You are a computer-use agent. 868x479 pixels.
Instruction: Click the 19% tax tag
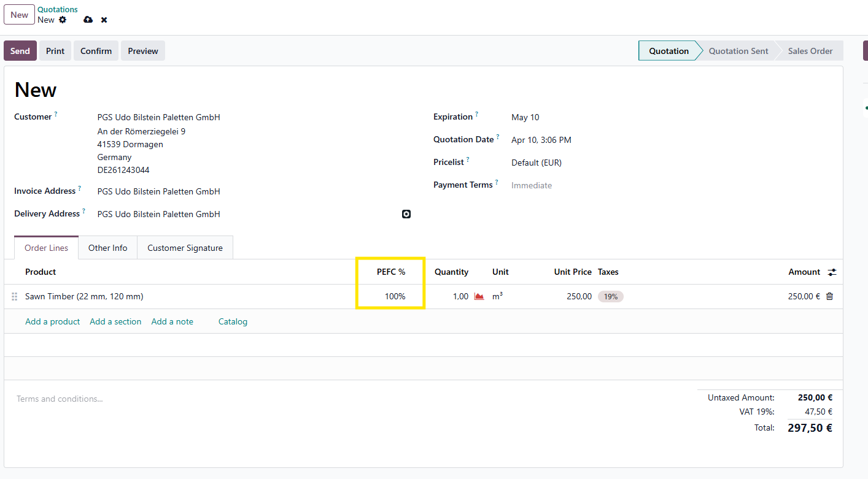(610, 297)
